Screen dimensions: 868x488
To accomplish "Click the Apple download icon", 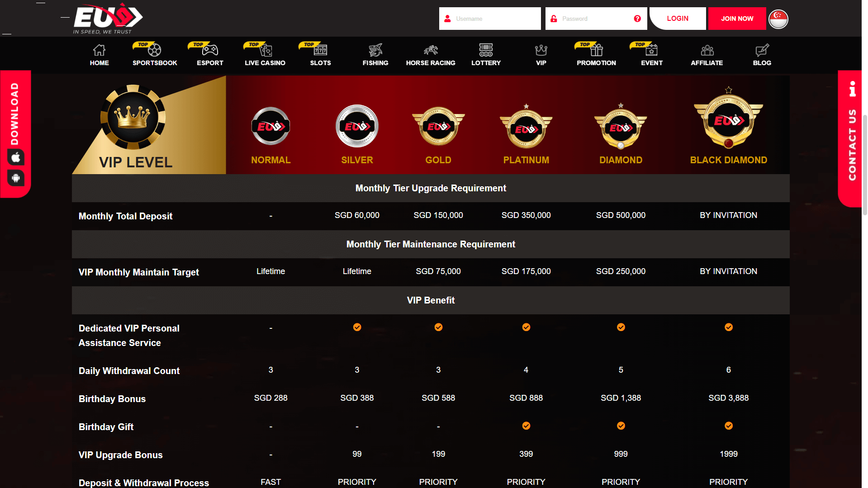I will pos(16,157).
